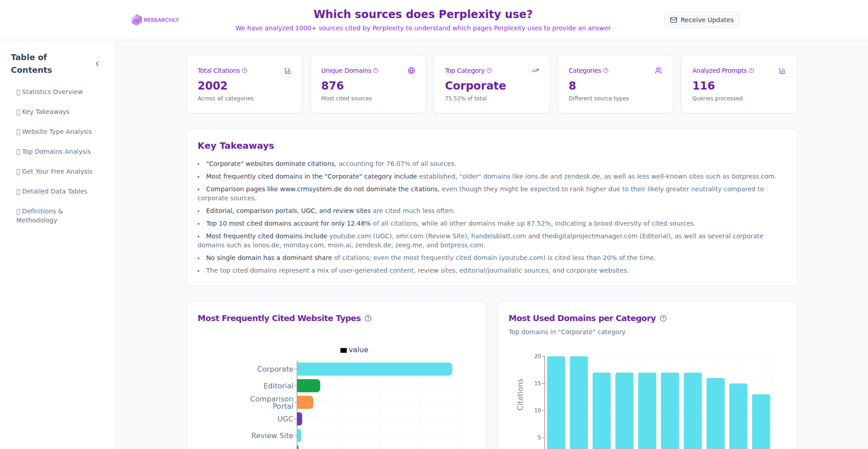Click the trending arrow icon in Top Category card

[x=535, y=71]
